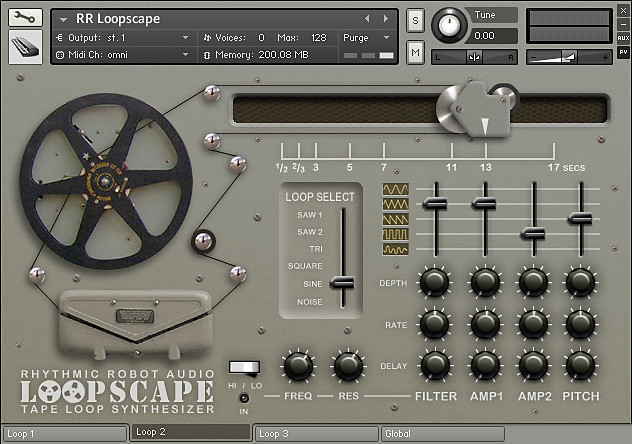This screenshot has height=444, width=632.
Task: Click the Tune knob
Action: pyautogui.click(x=449, y=25)
